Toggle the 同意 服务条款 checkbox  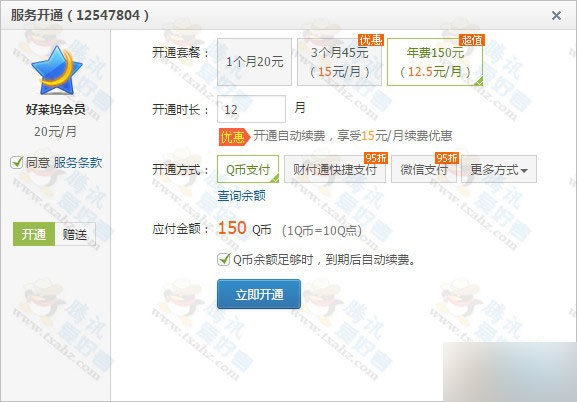(17, 162)
